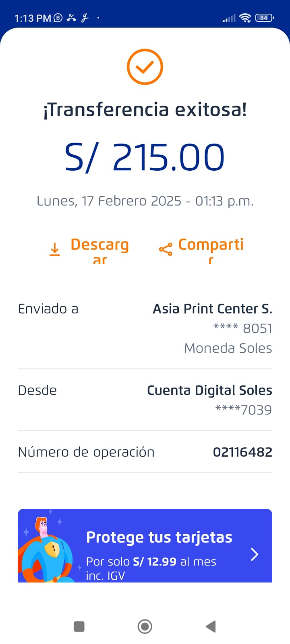Tap the transfer date and time text
The width and height of the screenshot is (290, 644).
coord(145,201)
